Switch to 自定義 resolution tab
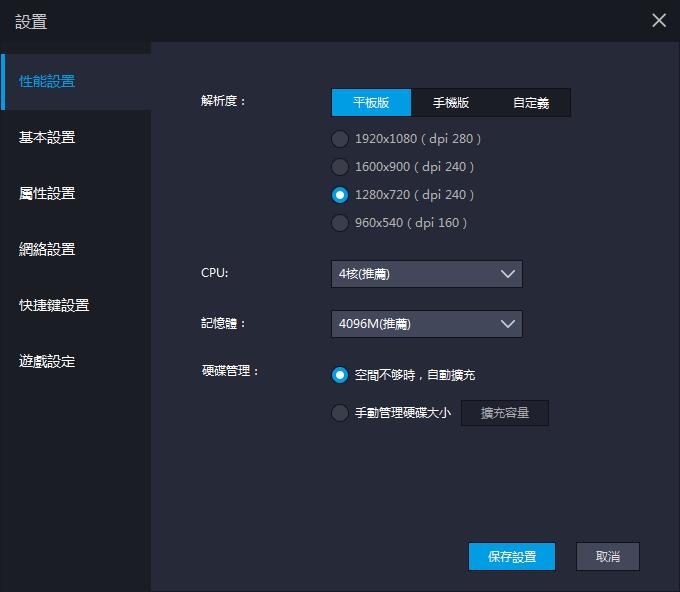Viewport: 680px width, 592px height. (531, 103)
